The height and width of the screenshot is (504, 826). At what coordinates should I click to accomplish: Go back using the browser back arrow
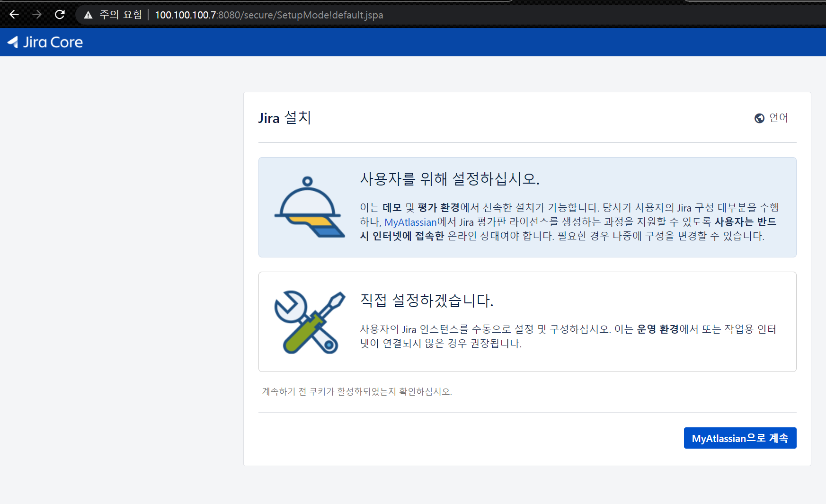pos(14,15)
